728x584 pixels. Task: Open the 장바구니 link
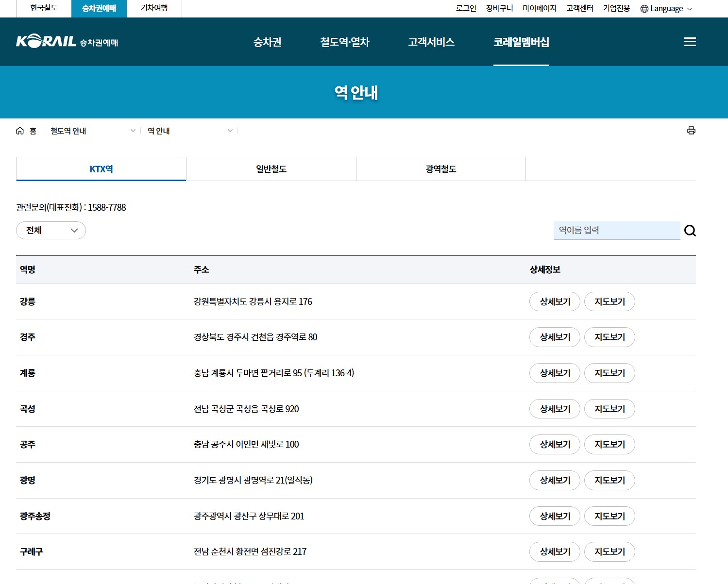(x=499, y=8)
